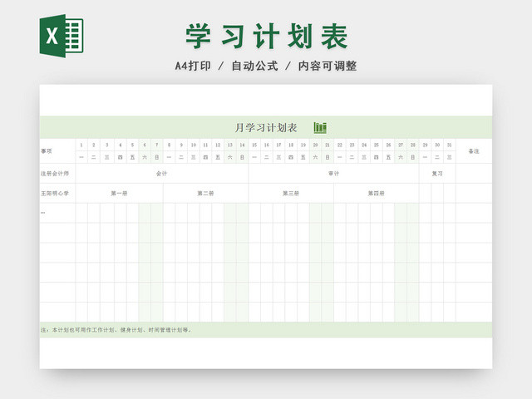The height and width of the screenshot is (399, 532).
Task: Select date cell 31 in header row
Action: point(450,145)
